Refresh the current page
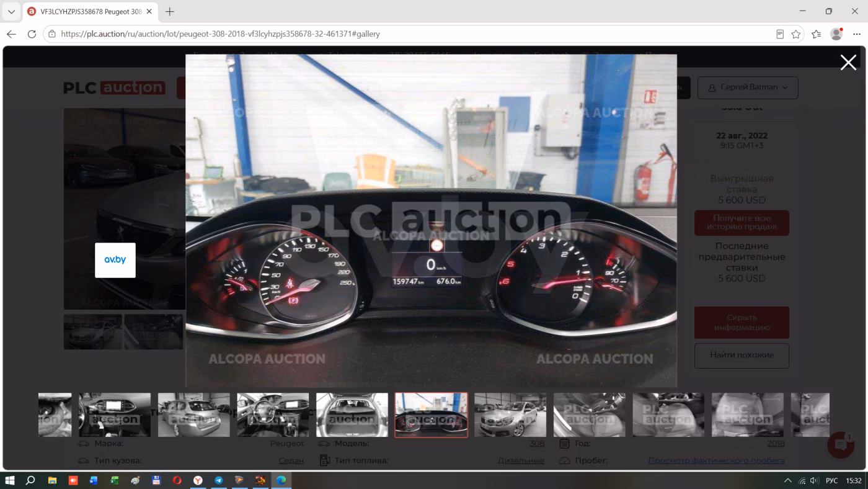The height and width of the screenshot is (489, 868). [x=32, y=34]
